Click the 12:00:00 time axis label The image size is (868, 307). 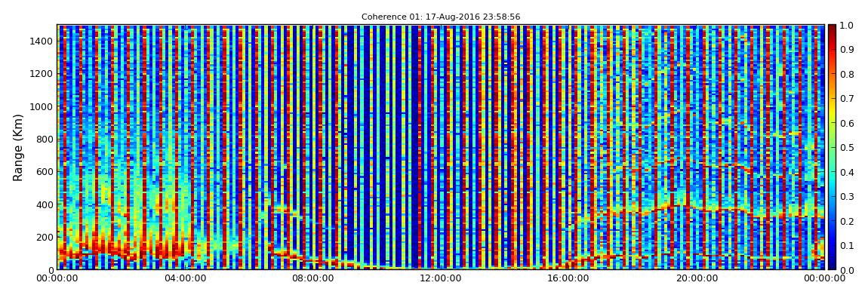(441, 278)
